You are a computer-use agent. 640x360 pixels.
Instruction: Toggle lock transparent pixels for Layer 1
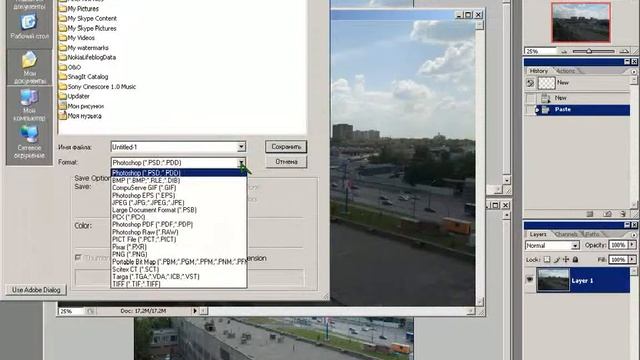coord(547,260)
